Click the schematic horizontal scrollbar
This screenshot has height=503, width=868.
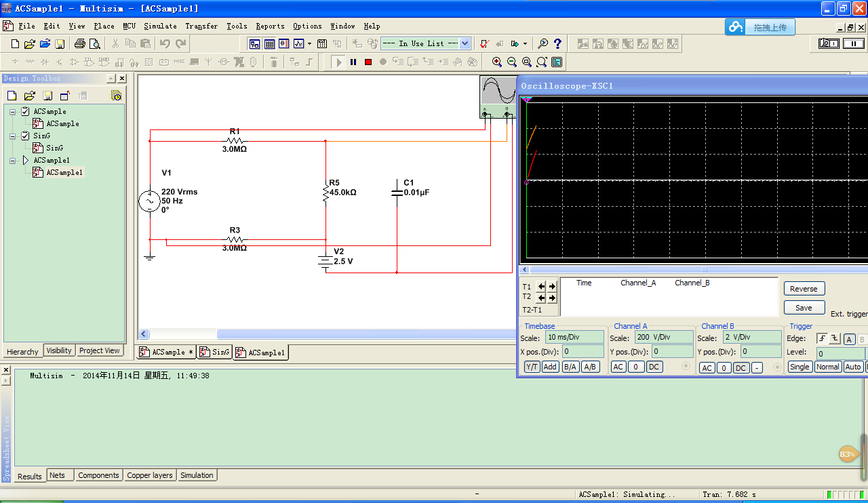(x=328, y=334)
